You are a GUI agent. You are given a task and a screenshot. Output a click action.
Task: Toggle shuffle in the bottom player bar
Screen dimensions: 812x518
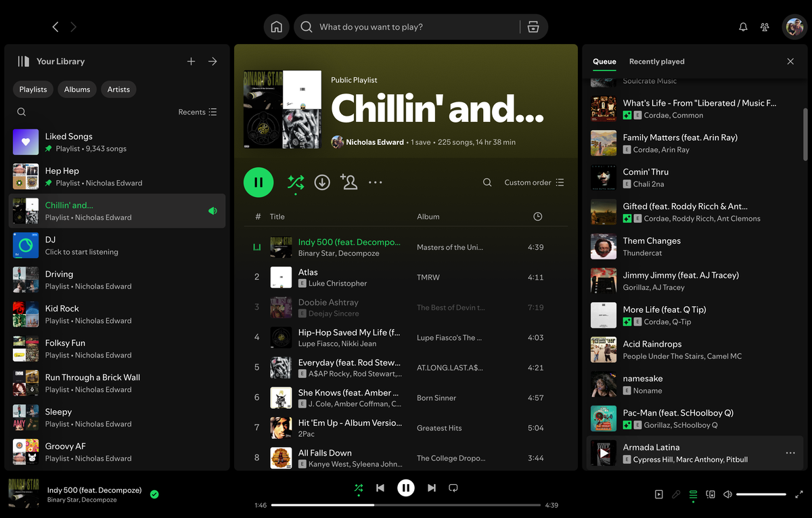[359, 488]
